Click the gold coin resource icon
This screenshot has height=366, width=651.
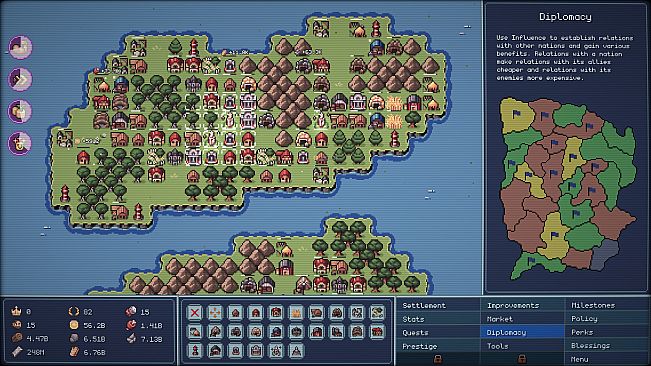[x=73, y=325]
